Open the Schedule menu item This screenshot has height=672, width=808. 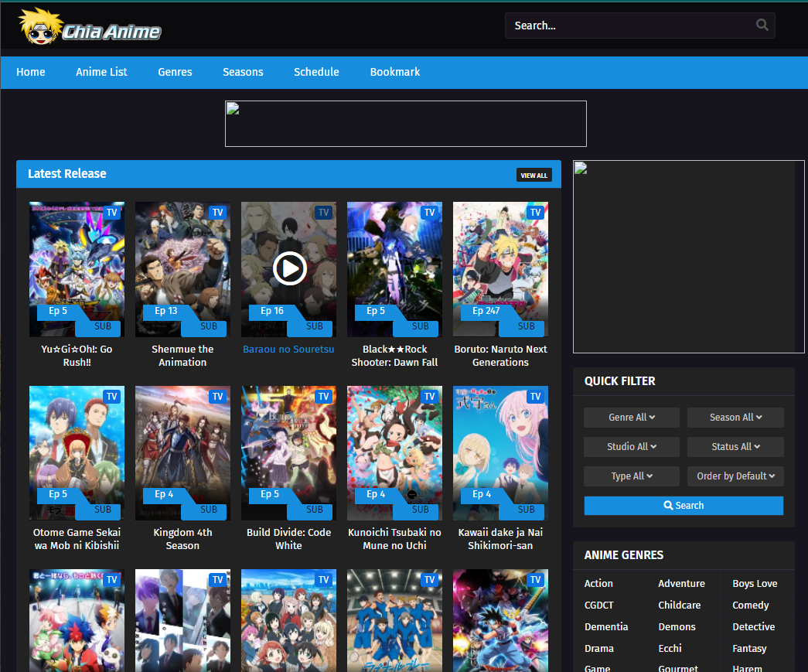(316, 72)
